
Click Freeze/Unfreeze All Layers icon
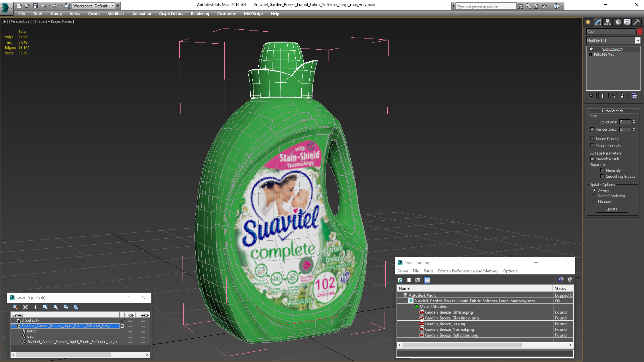76,307
